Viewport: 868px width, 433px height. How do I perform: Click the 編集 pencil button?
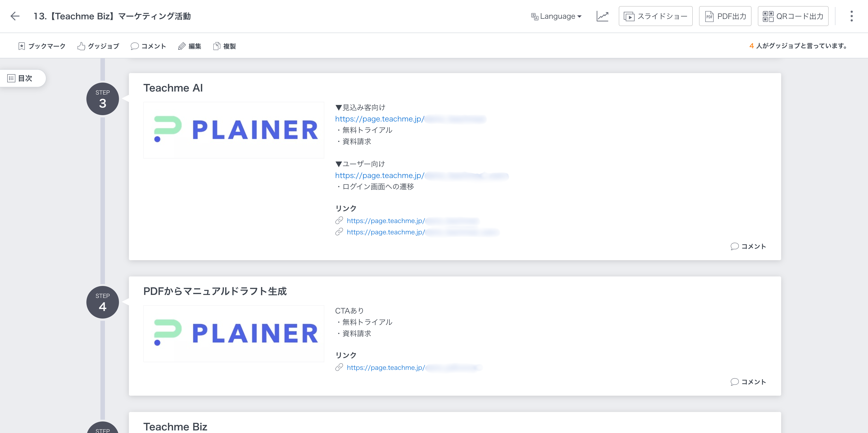click(x=190, y=46)
